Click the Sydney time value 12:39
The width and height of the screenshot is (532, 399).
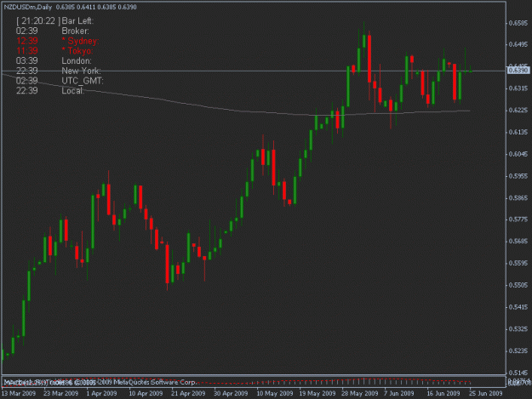(26, 41)
